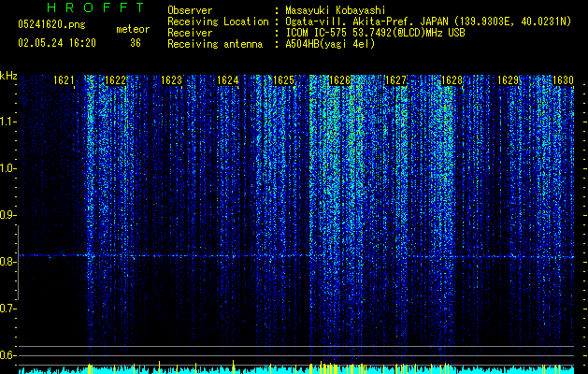Click the Receiving antenna label
The width and height of the screenshot is (588, 374).
(x=215, y=44)
